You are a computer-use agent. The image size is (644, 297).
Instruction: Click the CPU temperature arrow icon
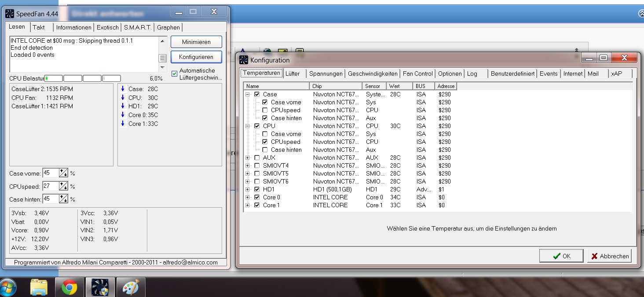123,98
